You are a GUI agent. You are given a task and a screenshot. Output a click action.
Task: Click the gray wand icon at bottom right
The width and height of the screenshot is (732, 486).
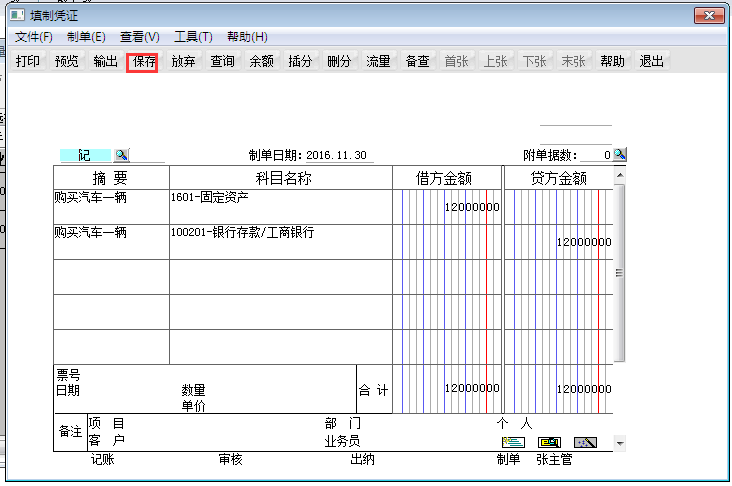pyautogui.click(x=585, y=442)
